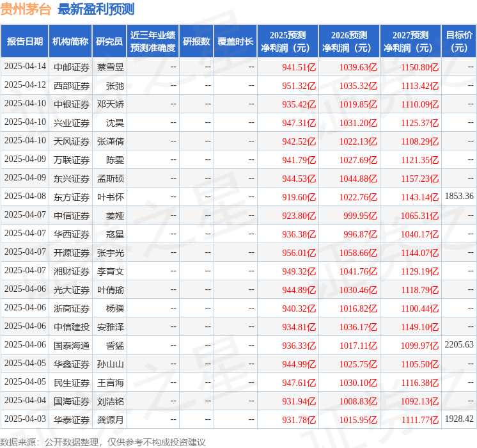The height and width of the screenshot is (448, 477).
Task: Click institution 东方证券
Action: pyautogui.click(x=72, y=197)
